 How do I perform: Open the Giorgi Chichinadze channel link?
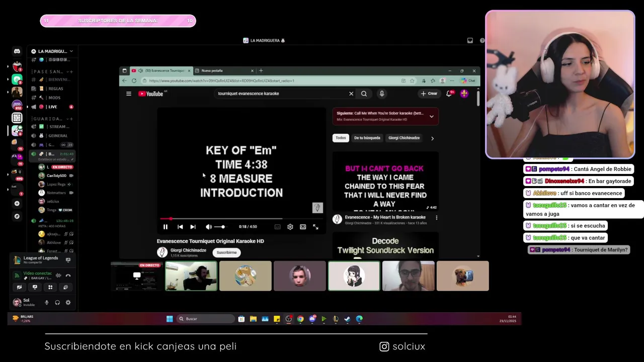(188, 250)
